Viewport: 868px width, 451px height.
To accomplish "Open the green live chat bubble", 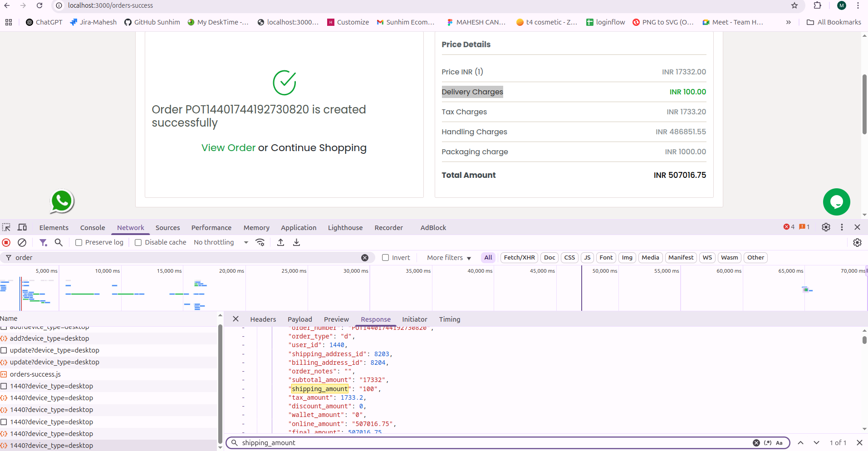I will (836, 202).
